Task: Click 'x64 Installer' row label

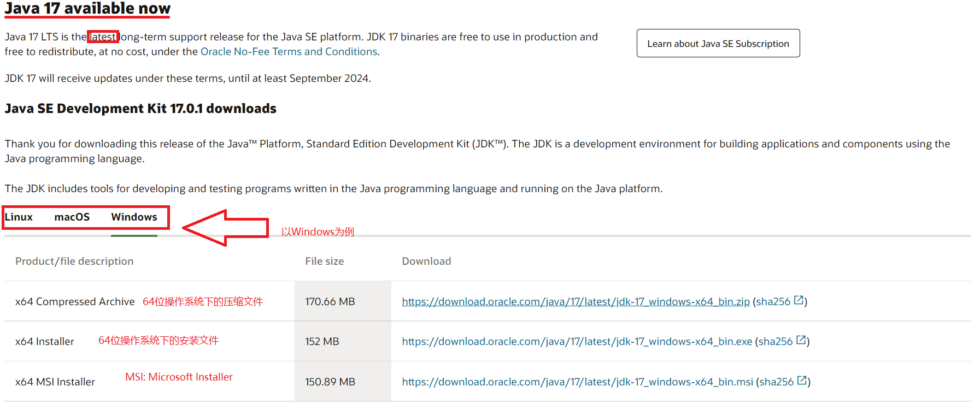Action: click(x=44, y=341)
